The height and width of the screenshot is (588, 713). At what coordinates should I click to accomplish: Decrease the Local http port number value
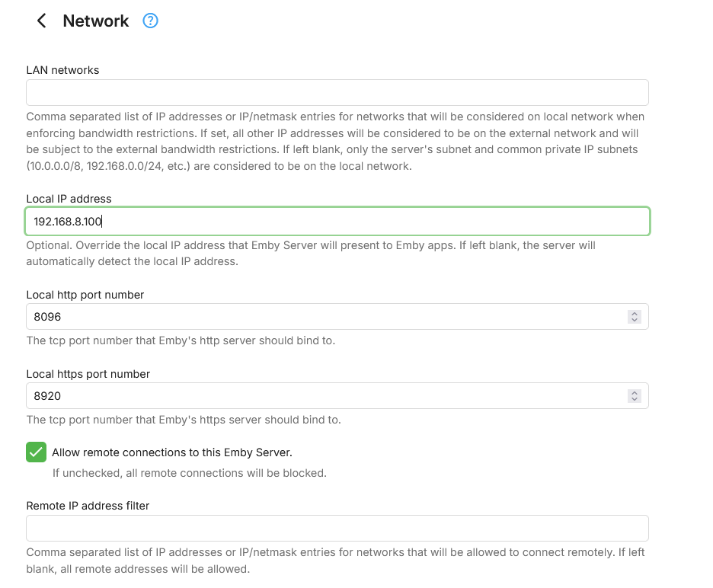point(634,320)
